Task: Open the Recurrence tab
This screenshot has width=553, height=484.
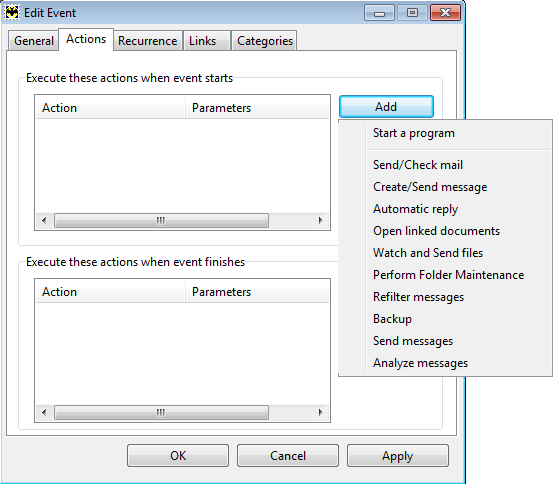Action: click(x=148, y=41)
